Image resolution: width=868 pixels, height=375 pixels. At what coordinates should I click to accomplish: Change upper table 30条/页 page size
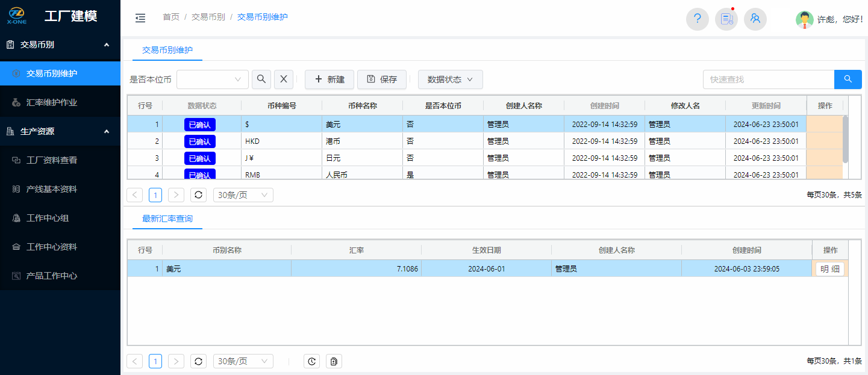[x=243, y=195]
